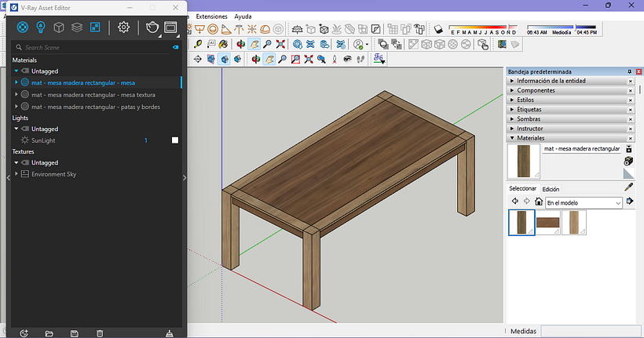Show Materials category in V-Ray Asset Editor
644x338 pixels.
[x=23, y=27]
